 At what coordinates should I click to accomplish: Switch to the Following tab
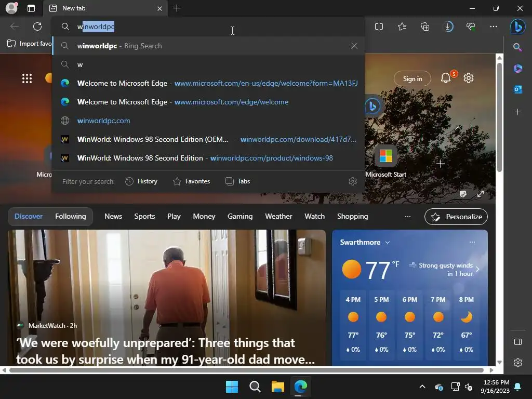[x=71, y=217]
